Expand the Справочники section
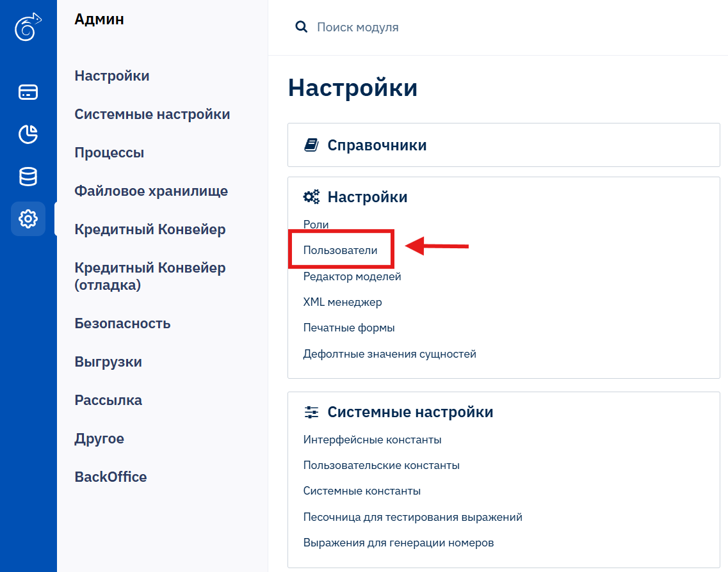Image resolution: width=728 pixels, height=572 pixels. [376, 145]
